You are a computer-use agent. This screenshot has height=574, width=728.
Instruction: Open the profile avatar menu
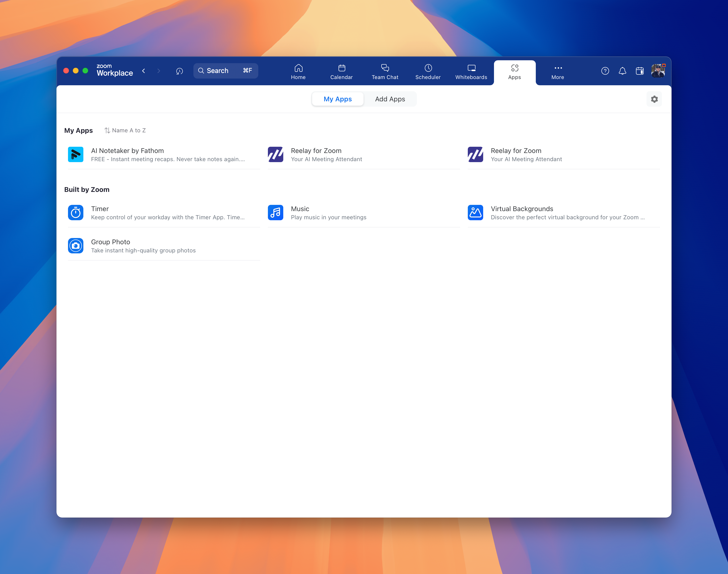[658, 71]
